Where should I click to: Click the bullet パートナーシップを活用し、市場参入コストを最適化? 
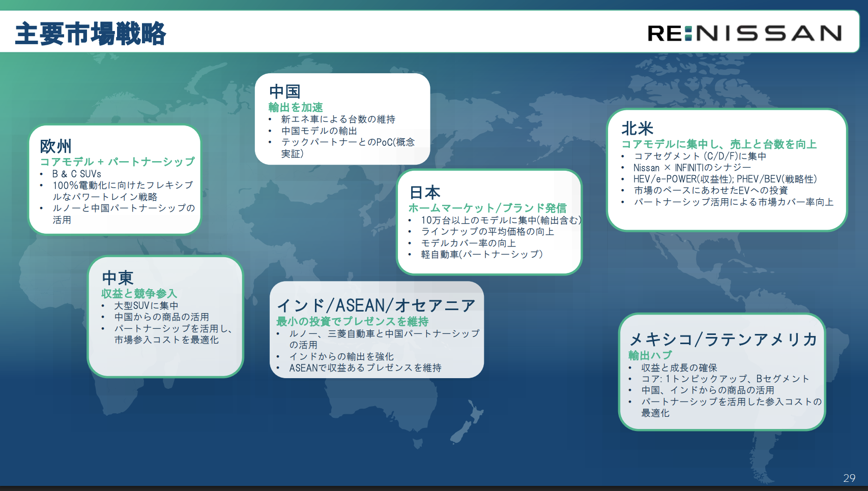coord(173,334)
